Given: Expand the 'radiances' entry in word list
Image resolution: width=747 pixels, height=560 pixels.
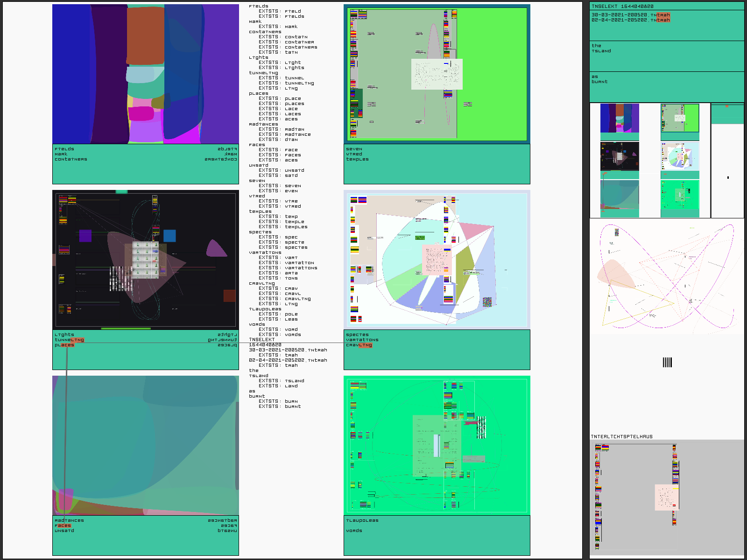Looking at the screenshot, I should [263, 124].
